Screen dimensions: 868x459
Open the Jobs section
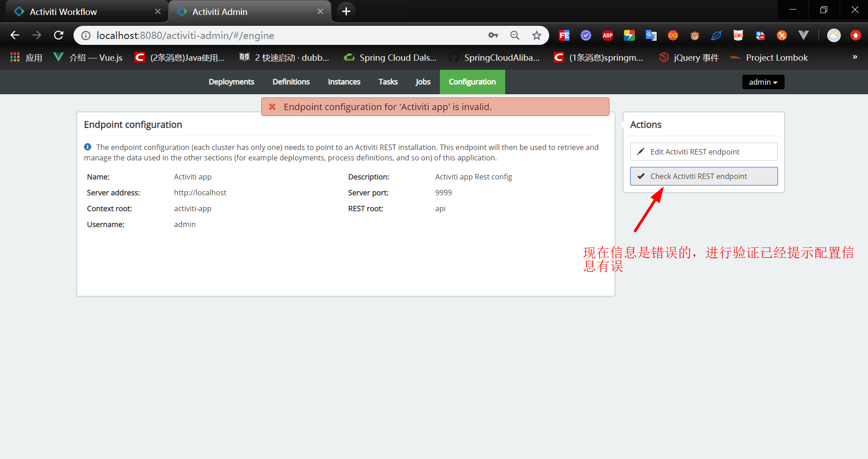coord(423,82)
